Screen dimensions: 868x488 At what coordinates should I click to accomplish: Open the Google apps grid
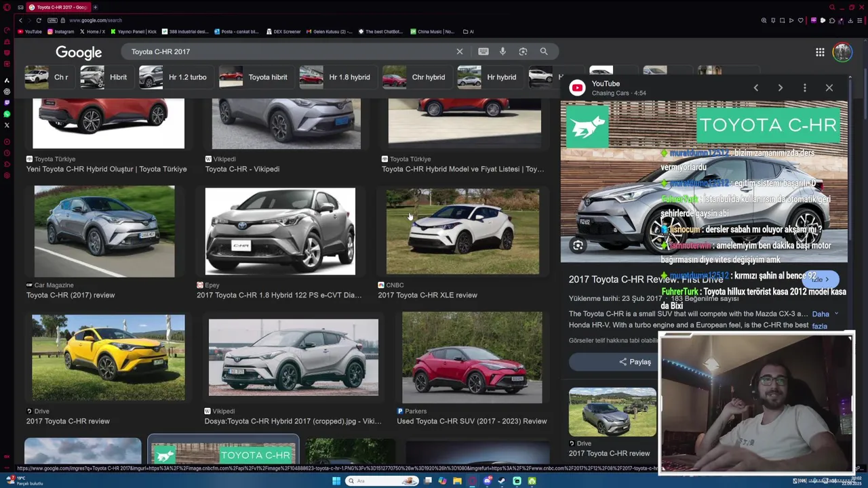820,52
